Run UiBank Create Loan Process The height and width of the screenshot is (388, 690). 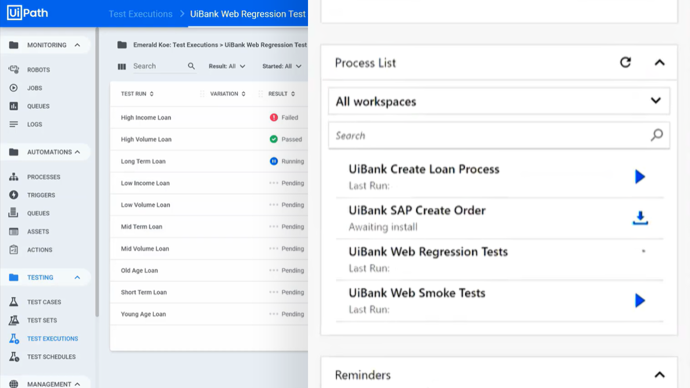point(640,176)
